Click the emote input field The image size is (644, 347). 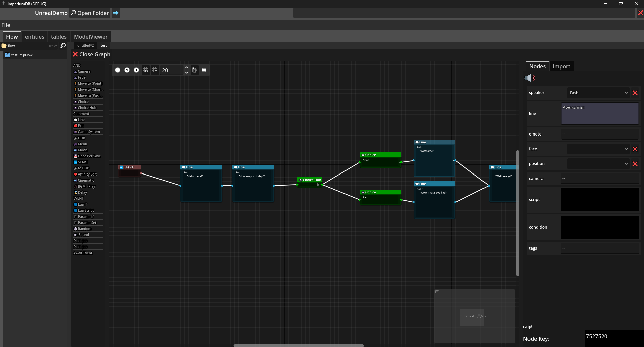point(600,134)
